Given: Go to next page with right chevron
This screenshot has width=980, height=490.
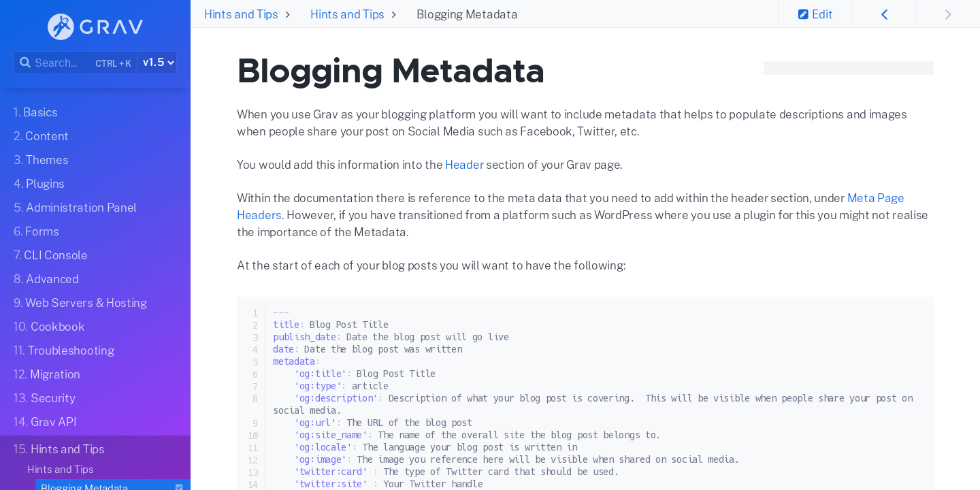Looking at the screenshot, I should (x=948, y=14).
